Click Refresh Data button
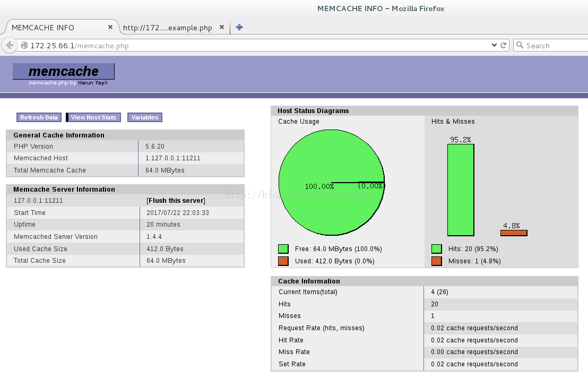 tap(39, 117)
